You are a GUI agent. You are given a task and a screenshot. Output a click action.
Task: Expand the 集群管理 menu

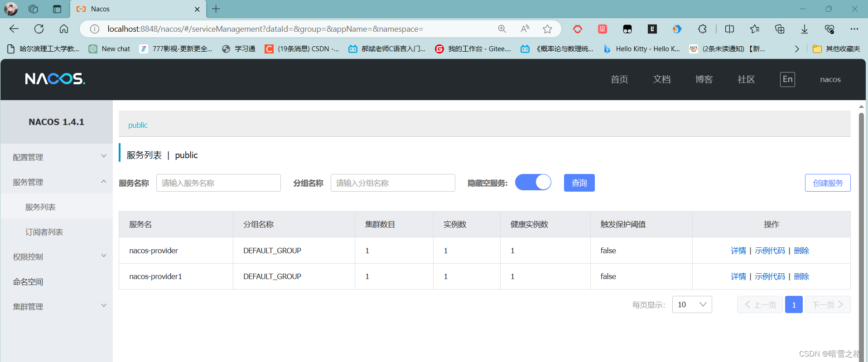click(x=57, y=306)
